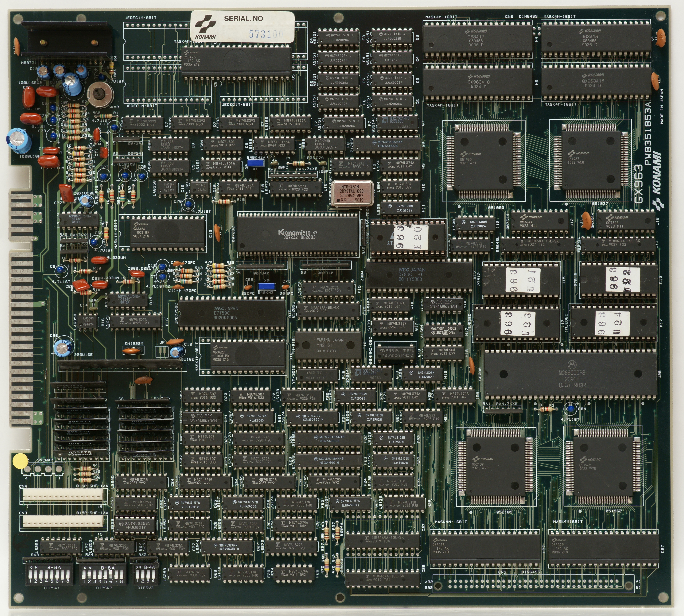The width and height of the screenshot is (684, 616).
Task: Select the SVCN4P four-pin header
Action: click(x=43, y=469)
